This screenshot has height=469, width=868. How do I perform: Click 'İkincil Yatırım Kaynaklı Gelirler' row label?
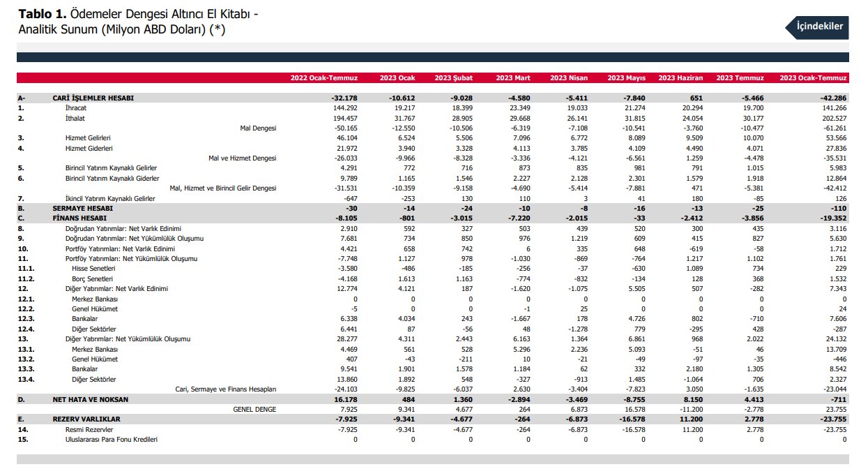pos(109,198)
